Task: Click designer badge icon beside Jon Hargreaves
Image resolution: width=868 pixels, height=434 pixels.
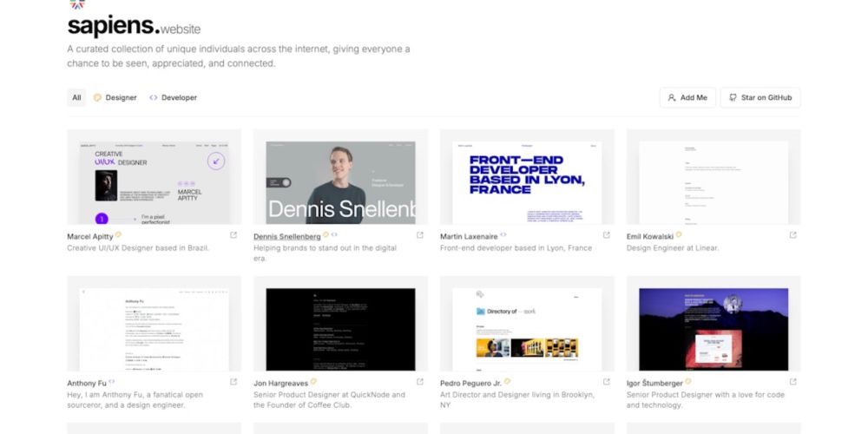Action: 314,381
